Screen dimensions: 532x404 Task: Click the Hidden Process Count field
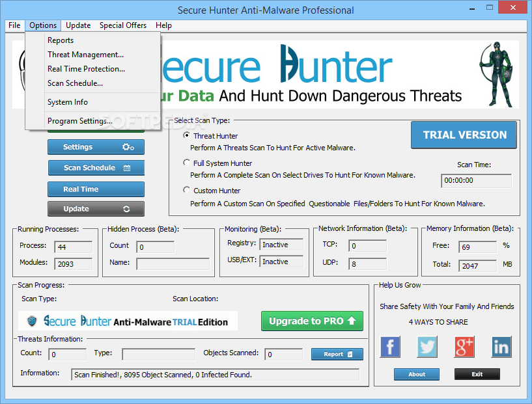156,247
